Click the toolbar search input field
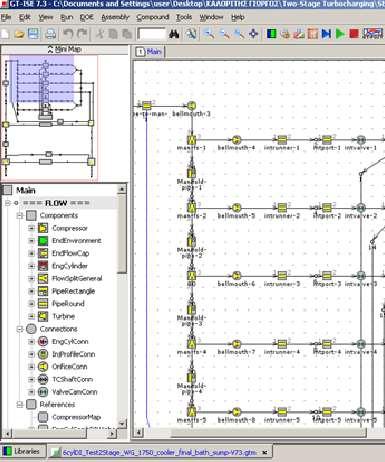The image size is (385, 462). [152, 34]
